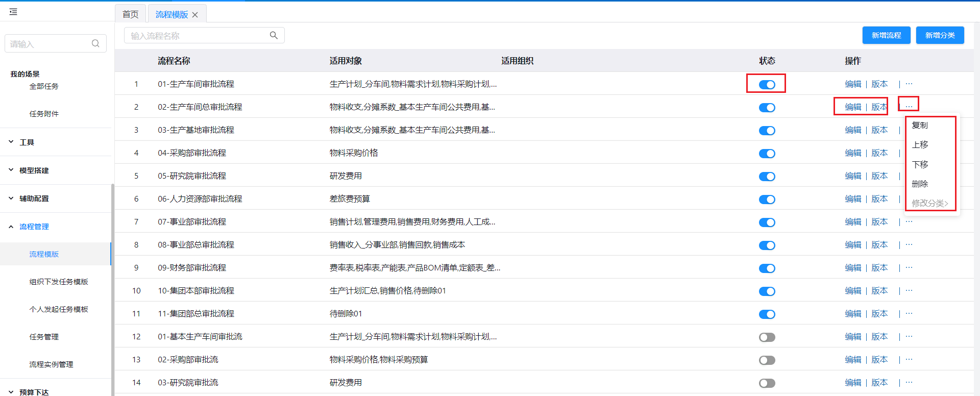The width and height of the screenshot is (980, 396).
Task: Disable the 01-生产车间审批流程 status switch
Action: 767,85
